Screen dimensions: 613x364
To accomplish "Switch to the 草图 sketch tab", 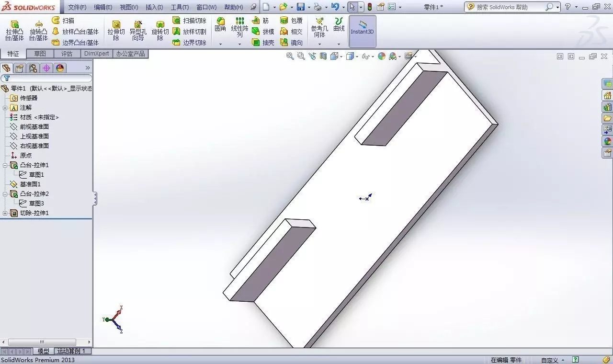I will pos(40,54).
